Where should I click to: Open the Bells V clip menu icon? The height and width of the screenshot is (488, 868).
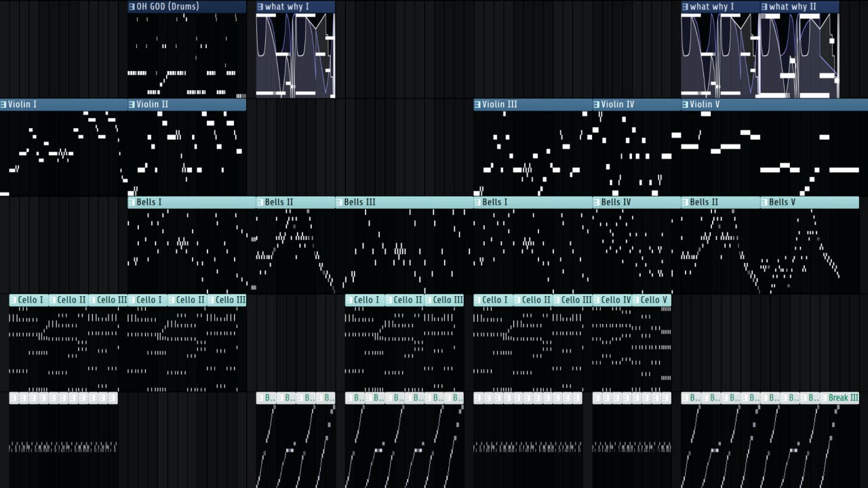pos(765,202)
